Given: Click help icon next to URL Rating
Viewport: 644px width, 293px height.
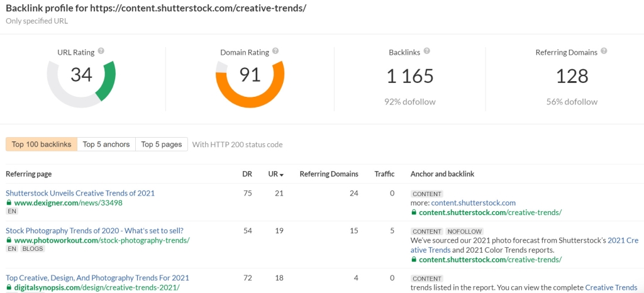Looking at the screenshot, I should click(101, 52).
